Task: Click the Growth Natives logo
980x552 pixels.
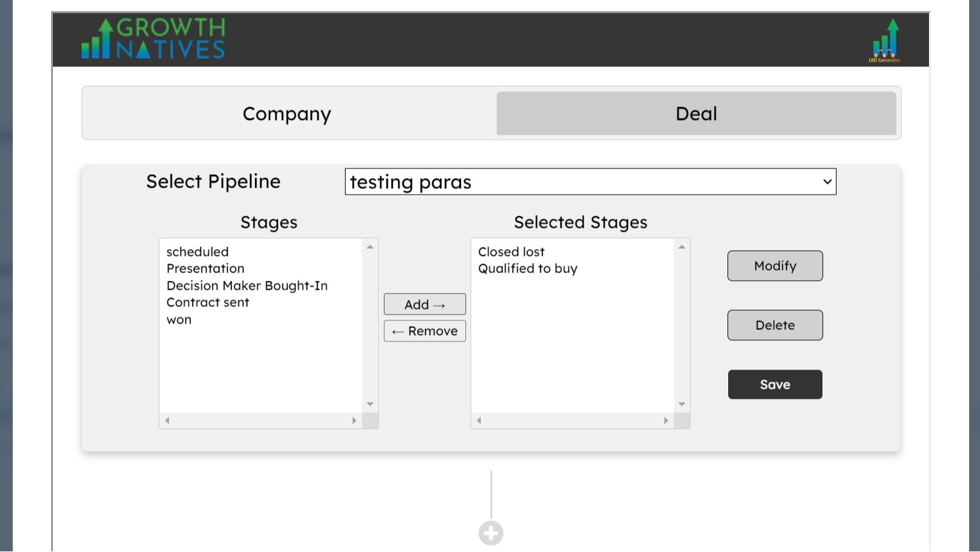Action: [x=153, y=38]
